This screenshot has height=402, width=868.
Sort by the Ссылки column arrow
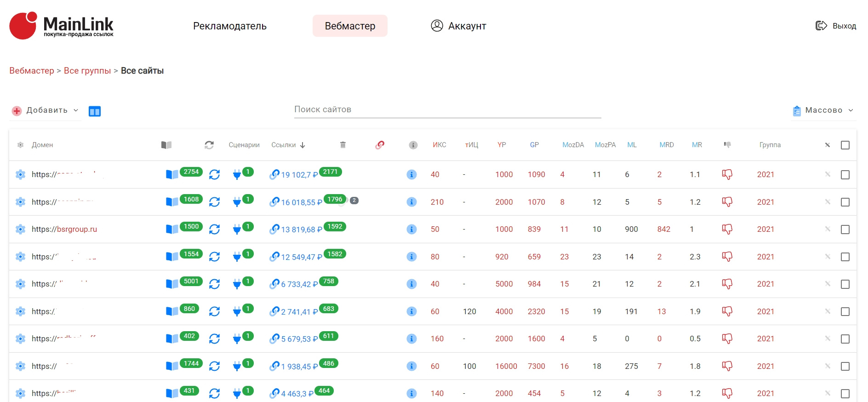[303, 145]
